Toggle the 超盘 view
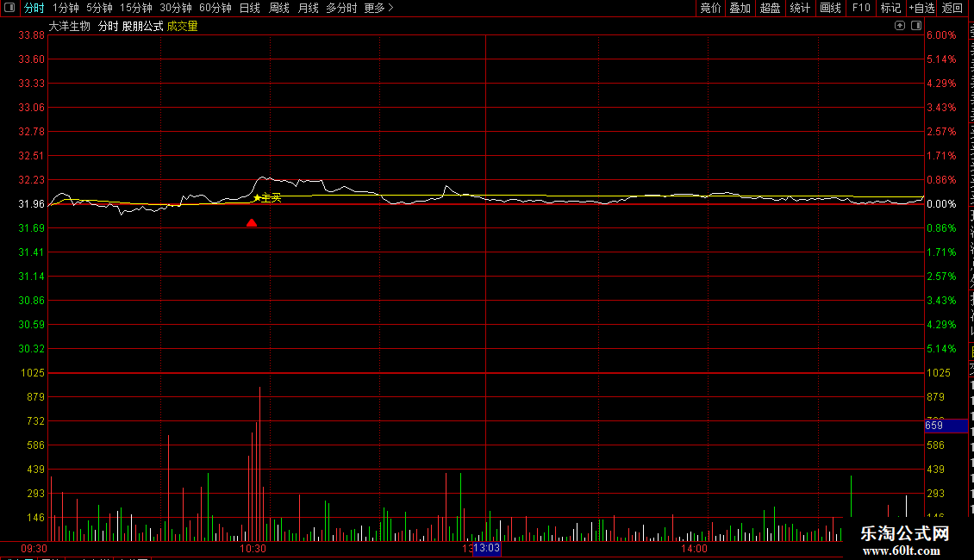This screenshot has height=560, width=974. (x=771, y=8)
